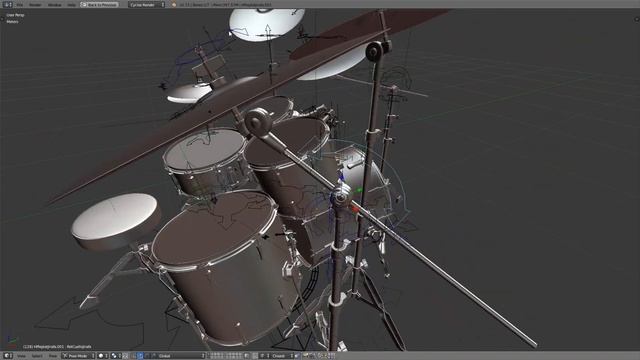The height and width of the screenshot is (360, 640).
Task: Open the Render menu
Action: click(35, 4)
